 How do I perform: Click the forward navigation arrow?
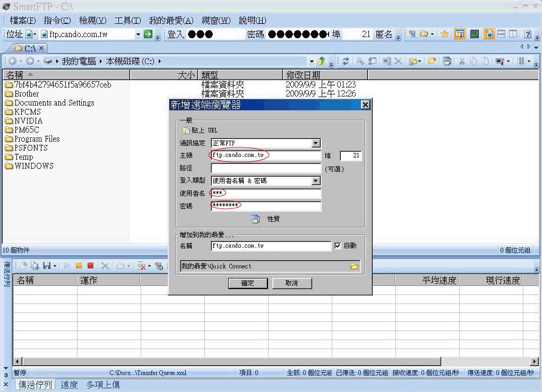point(30,61)
